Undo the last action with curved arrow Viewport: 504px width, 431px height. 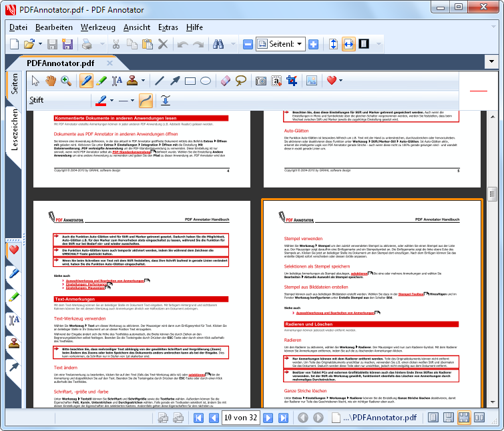pyautogui.click(x=183, y=44)
